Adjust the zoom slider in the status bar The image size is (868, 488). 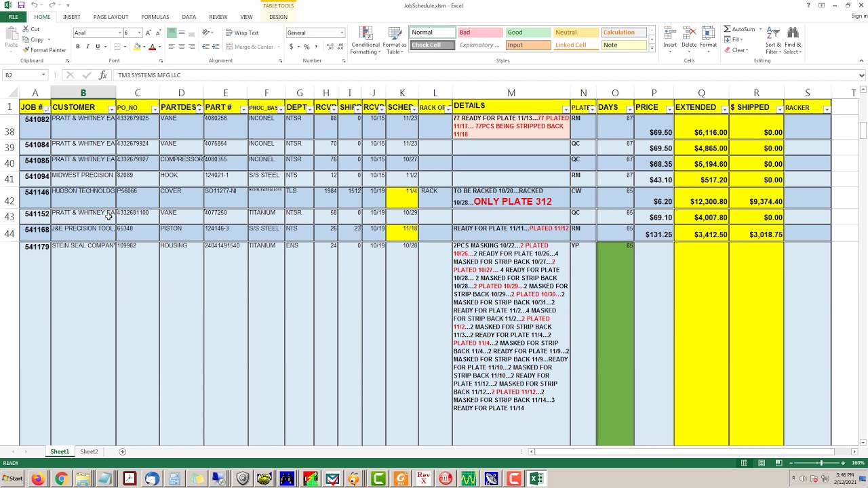point(821,463)
